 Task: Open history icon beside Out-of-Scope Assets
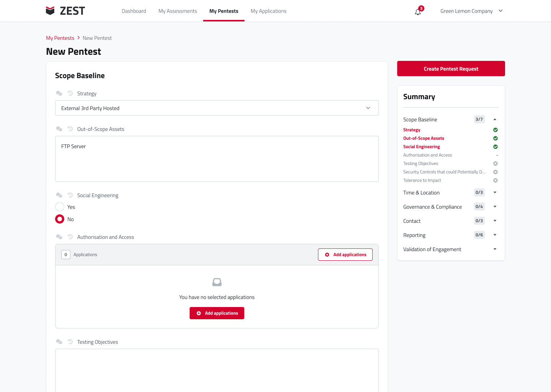(x=70, y=129)
